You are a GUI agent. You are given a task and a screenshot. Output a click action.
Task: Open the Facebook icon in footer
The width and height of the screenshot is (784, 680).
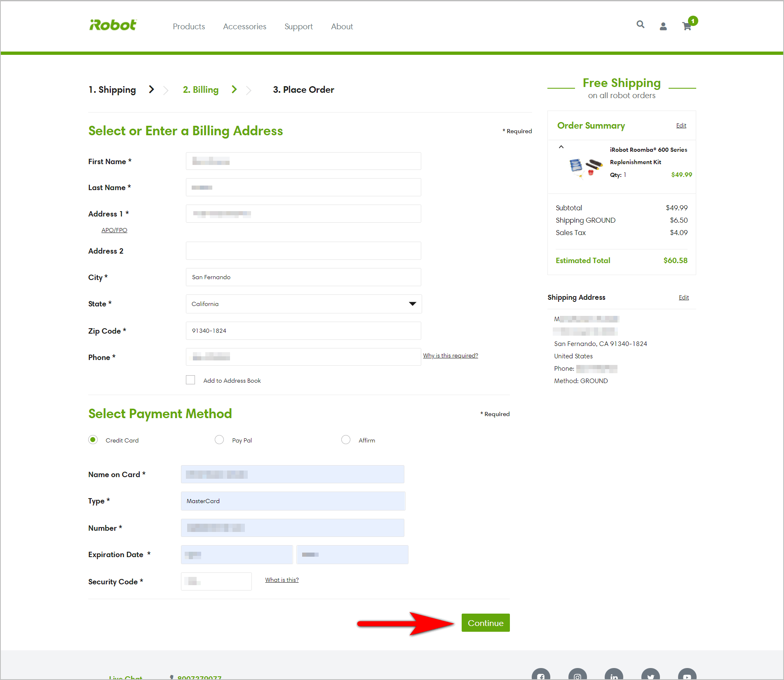pyautogui.click(x=541, y=675)
